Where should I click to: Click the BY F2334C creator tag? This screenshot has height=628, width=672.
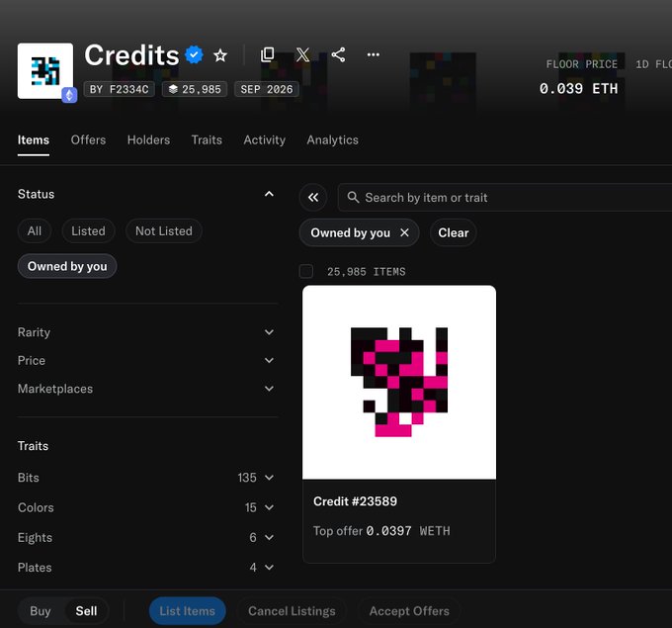click(x=120, y=89)
